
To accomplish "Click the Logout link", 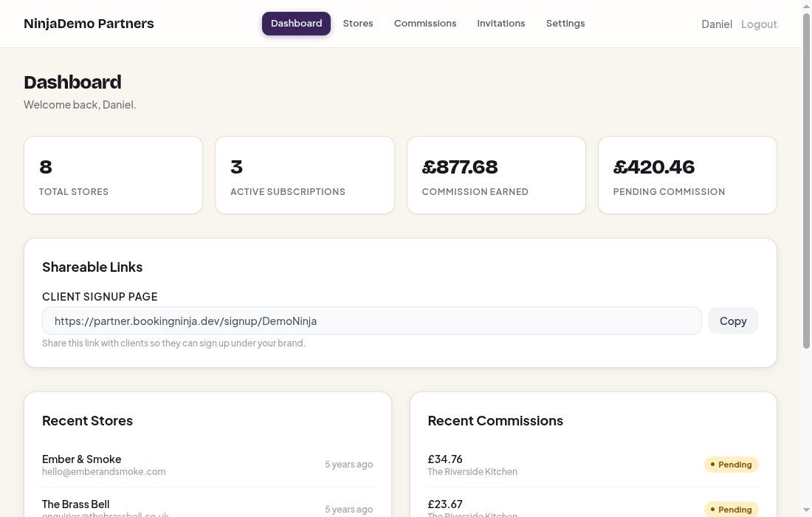I will [759, 24].
